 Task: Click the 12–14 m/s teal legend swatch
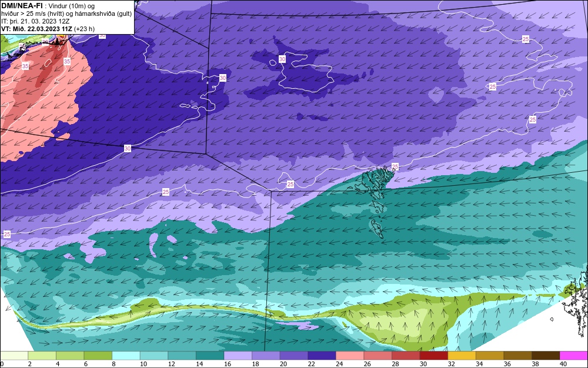point(182,356)
